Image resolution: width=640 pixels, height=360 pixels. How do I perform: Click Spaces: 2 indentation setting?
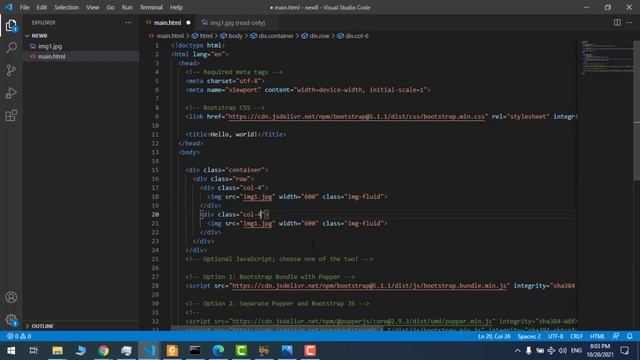[x=529, y=336]
